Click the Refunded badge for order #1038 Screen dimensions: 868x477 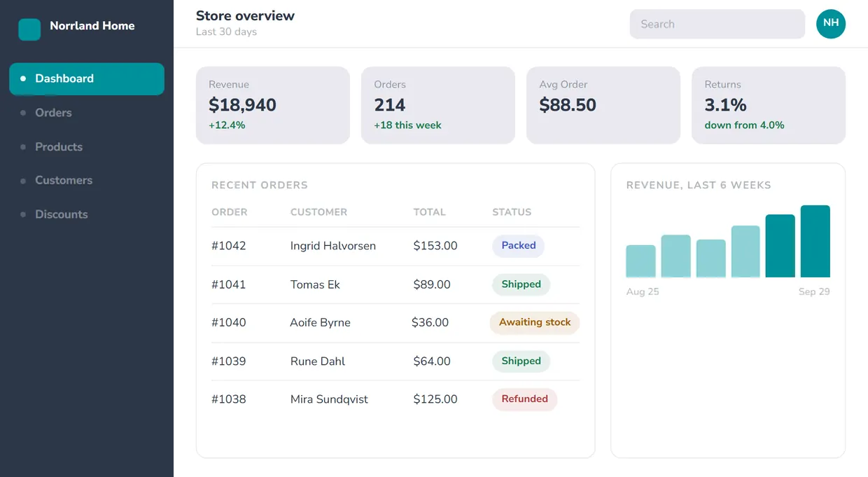(x=525, y=399)
